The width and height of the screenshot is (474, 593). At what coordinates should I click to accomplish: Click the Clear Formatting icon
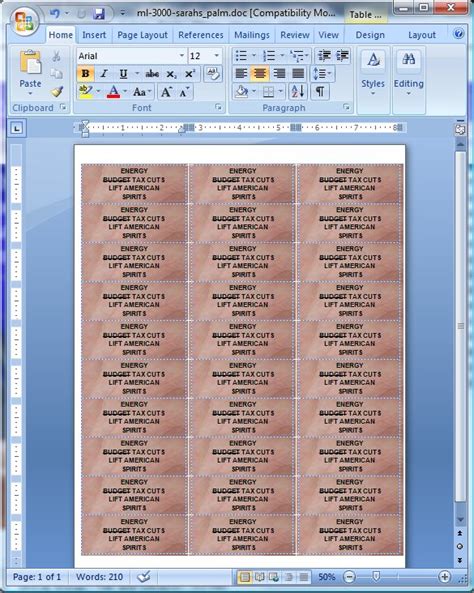[x=213, y=74]
